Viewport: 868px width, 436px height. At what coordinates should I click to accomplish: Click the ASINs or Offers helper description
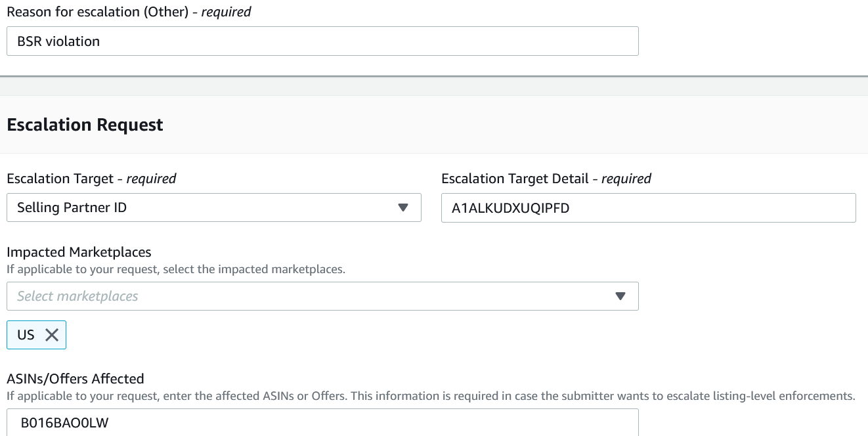(x=431, y=396)
